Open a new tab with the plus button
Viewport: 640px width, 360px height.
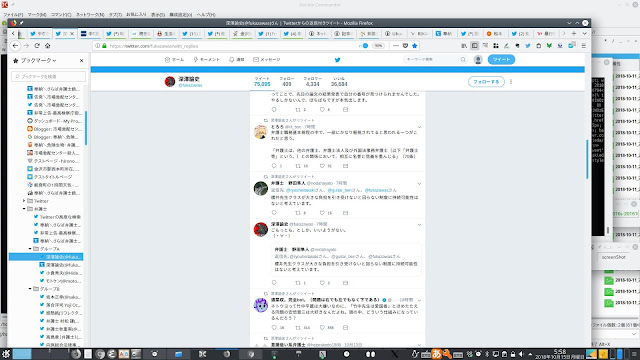(x=574, y=33)
